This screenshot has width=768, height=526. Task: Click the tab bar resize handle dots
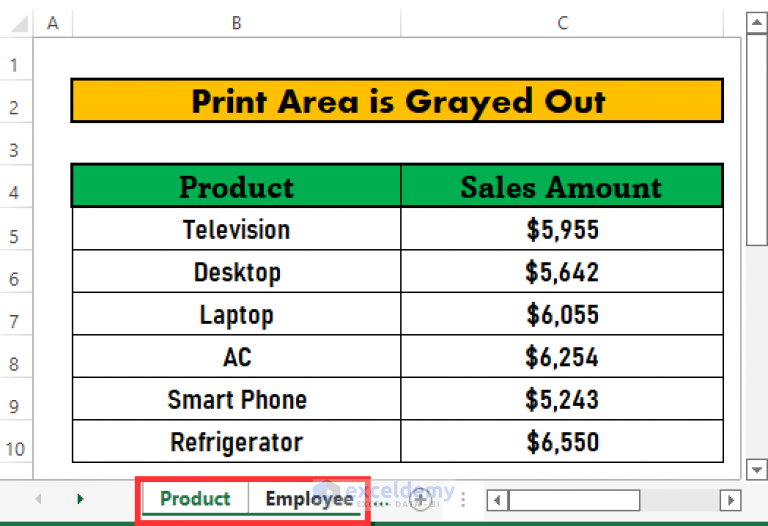(463, 500)
